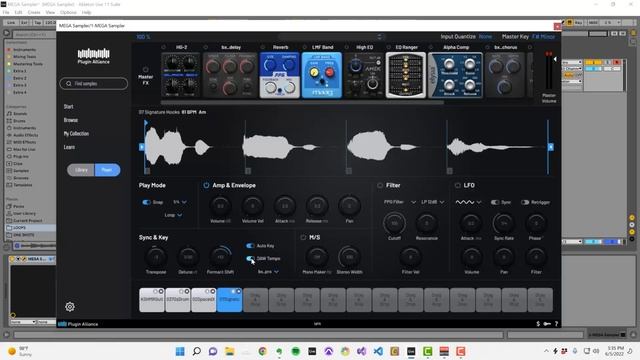
Task: Switch to the Player view button
Action: pos(107,170)
